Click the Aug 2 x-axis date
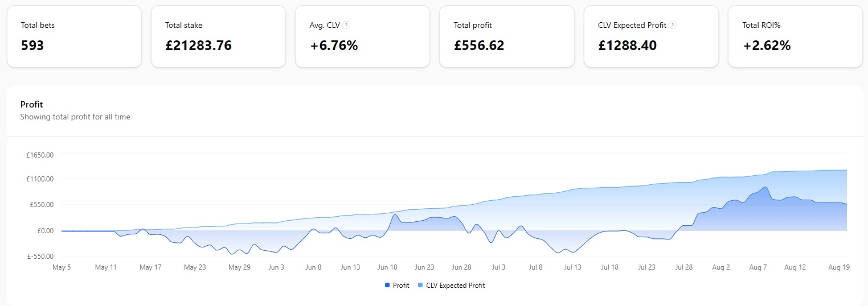The width and height of the screenshot is (868, 306). click(720, 267)
